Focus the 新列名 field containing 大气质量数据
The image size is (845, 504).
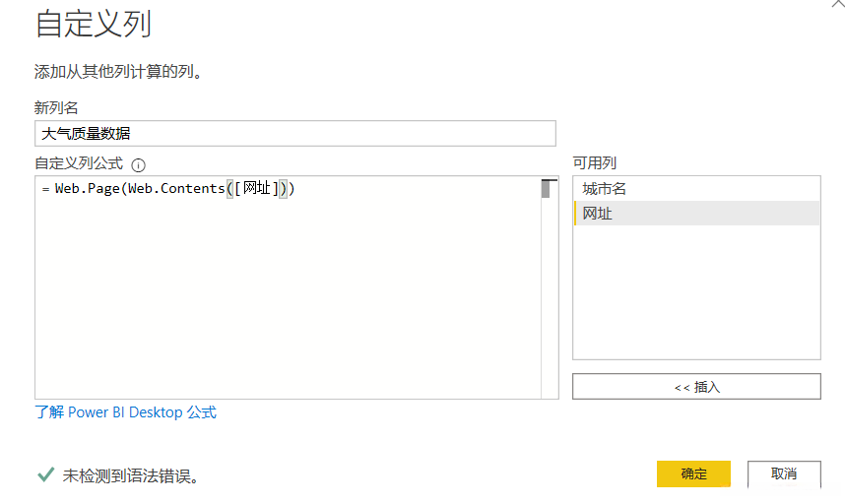[x=294, y=133]
